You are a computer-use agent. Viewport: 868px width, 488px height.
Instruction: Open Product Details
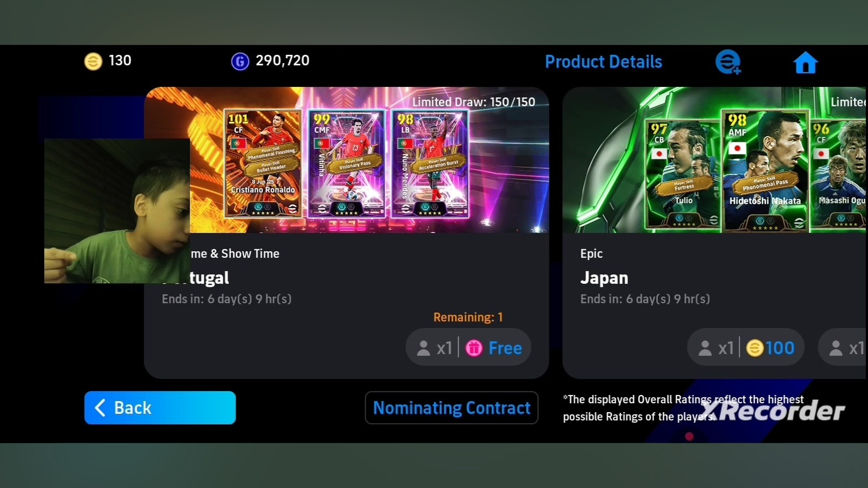tap(604, 61)
